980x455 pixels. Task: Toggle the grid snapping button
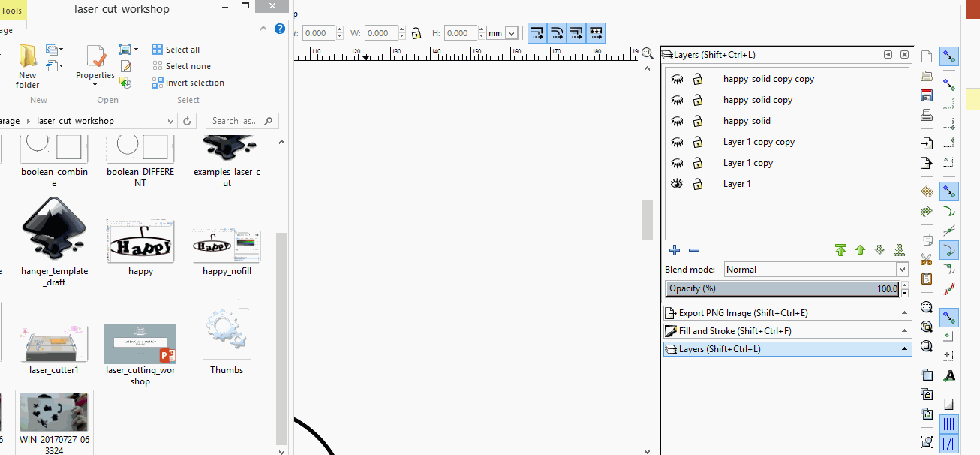(x=949, y=424)
